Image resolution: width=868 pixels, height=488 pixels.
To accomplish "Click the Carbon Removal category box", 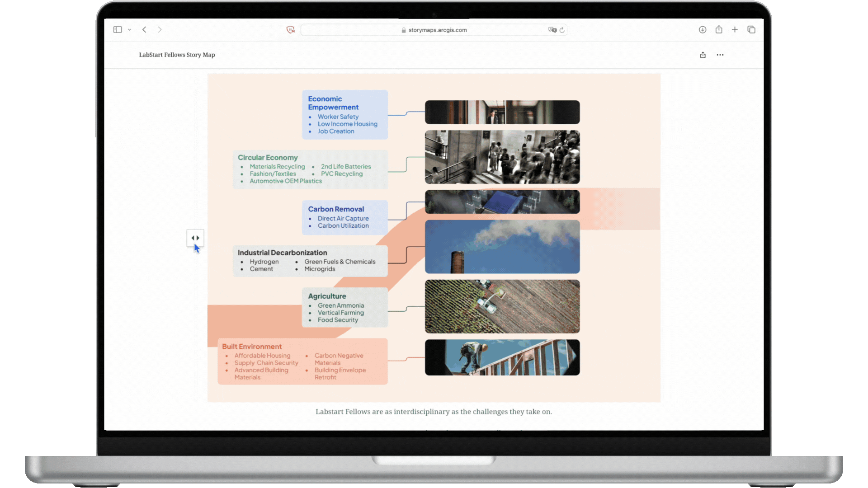I will [344, 217].
